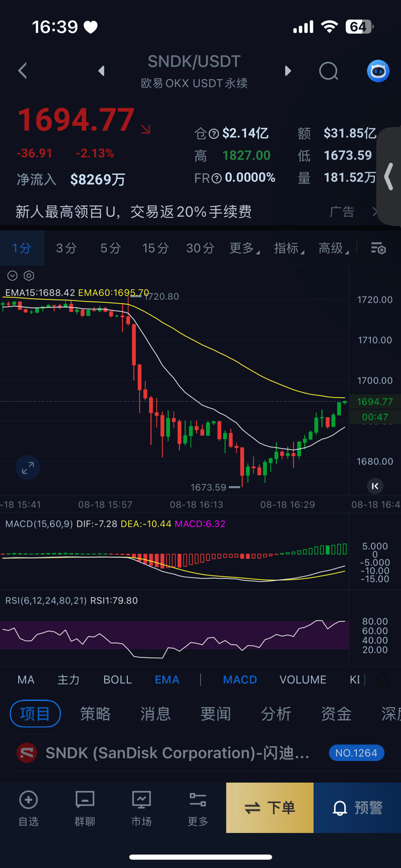Switch to the 要闻 tab
This screenshot has width=401, height=868.
(216, 713)
